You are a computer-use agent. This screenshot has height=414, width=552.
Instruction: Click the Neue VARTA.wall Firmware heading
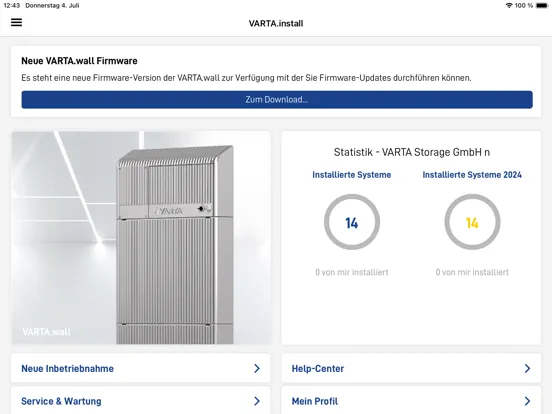click(x=79, y=61)
